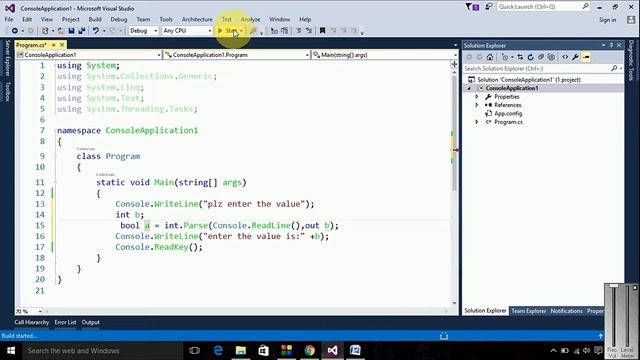Open the Output tab
This screenshot has width=640, height=360.
(x=91, y=322)
